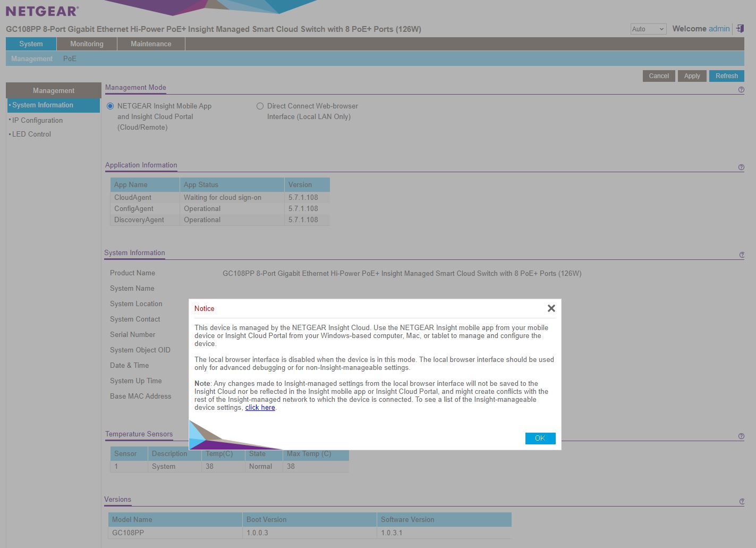Click the App Name column header
This screenshot has width=756, height=548.
(145, 185)
